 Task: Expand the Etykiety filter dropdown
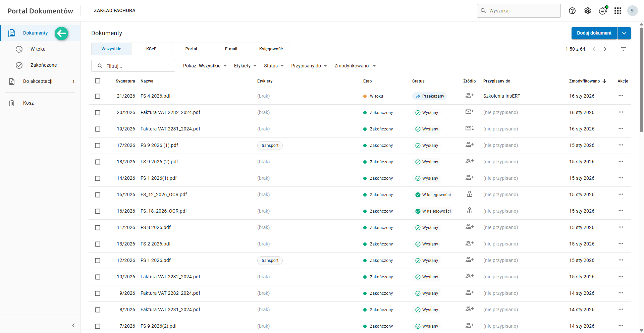(245, 66)
